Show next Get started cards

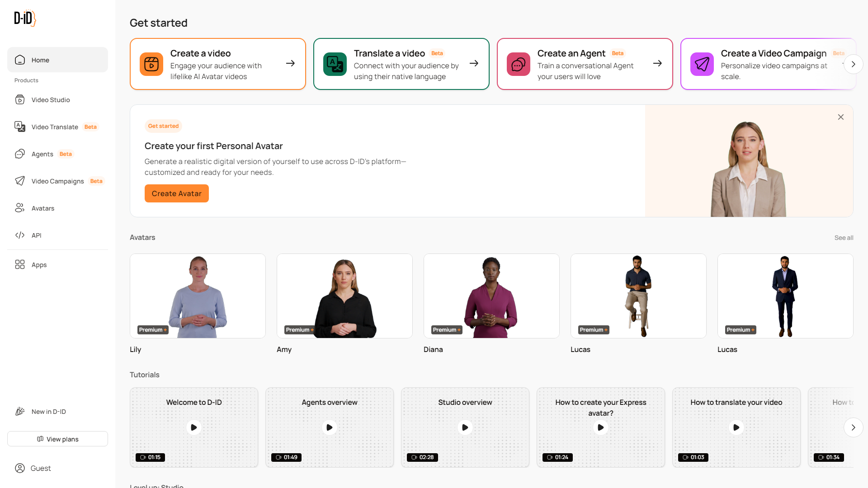click(x=853, y=64)
